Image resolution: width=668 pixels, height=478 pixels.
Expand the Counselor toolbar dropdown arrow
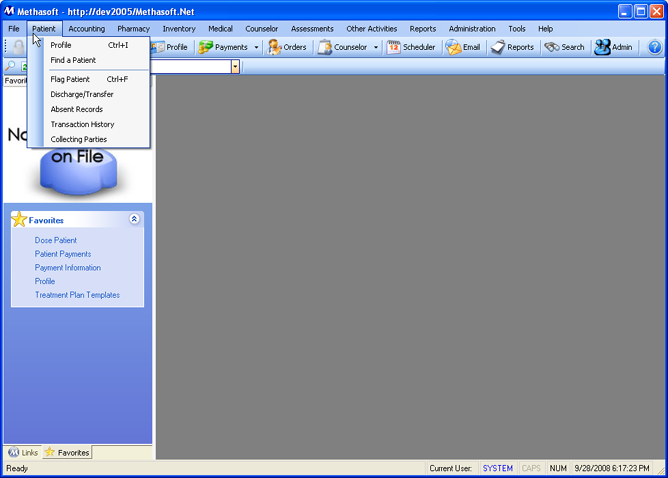pyautogui.click(x=376, y=47)
